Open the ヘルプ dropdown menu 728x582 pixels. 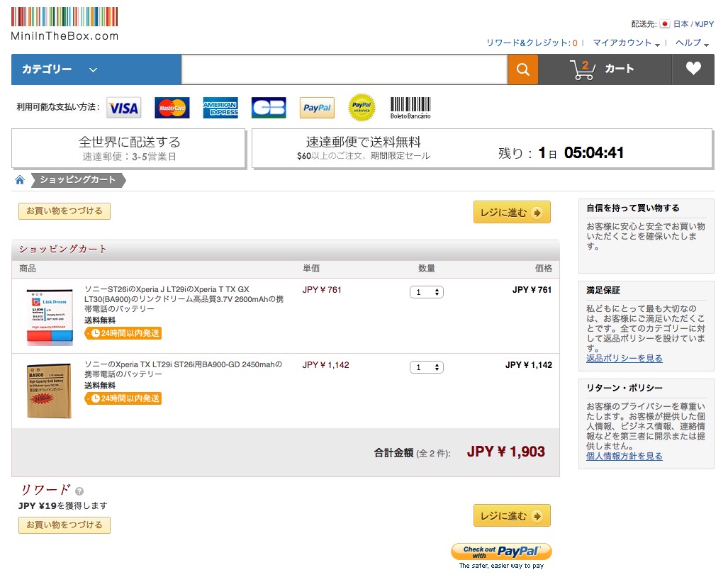(692, 43)
